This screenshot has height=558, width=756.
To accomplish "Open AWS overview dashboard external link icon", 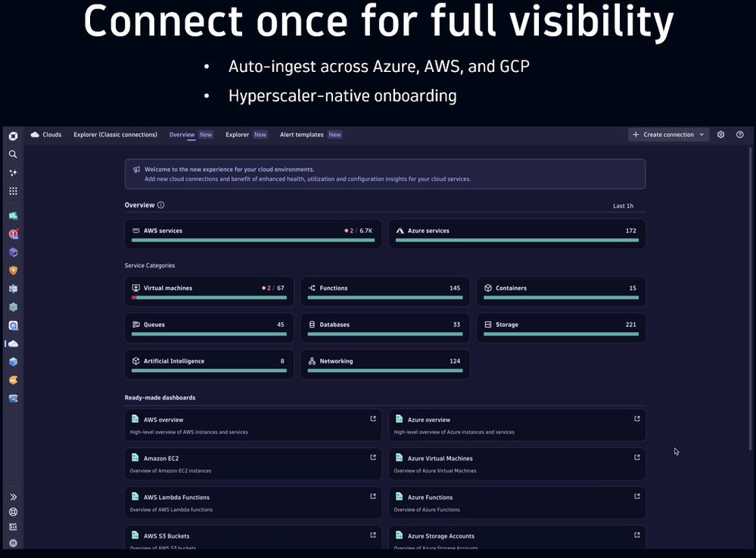I will (x=372, y=419).
